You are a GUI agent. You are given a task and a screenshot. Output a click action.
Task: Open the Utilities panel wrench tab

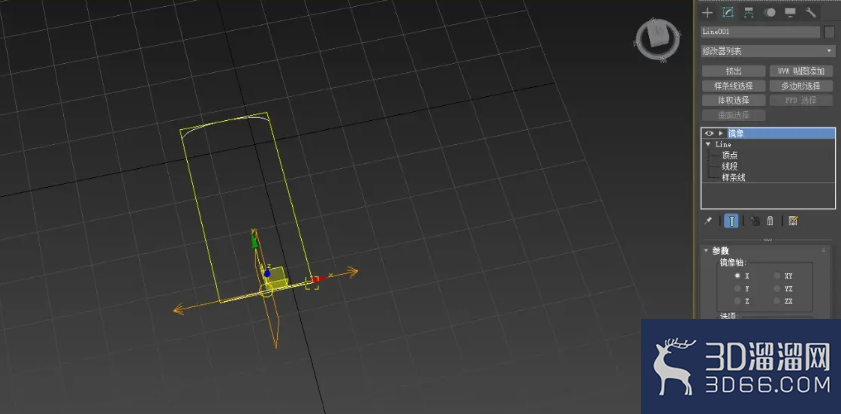point(810,12)
